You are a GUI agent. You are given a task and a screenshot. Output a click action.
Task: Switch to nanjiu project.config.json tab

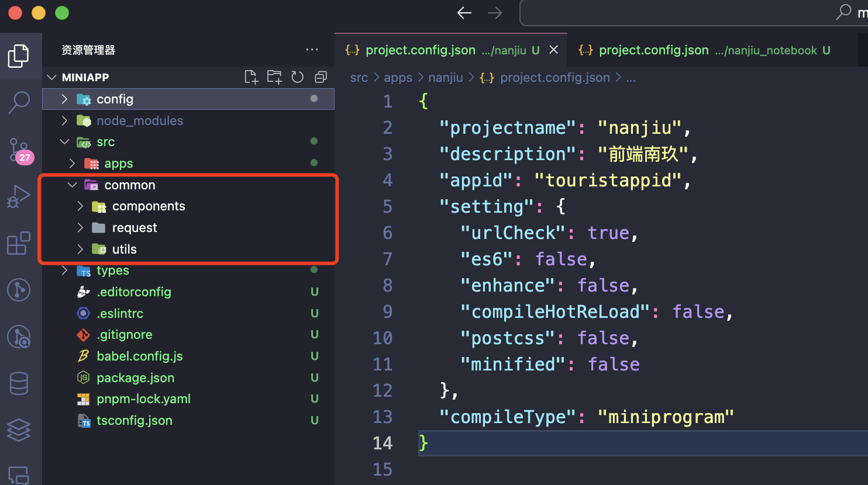click(x=451, y=50)
